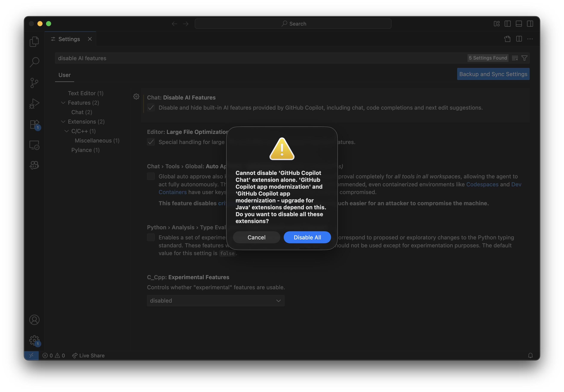Viewport: 564px width, 392px height.
Task: Toggle Large File Optimizations checkbox
Action: [151, 142]
